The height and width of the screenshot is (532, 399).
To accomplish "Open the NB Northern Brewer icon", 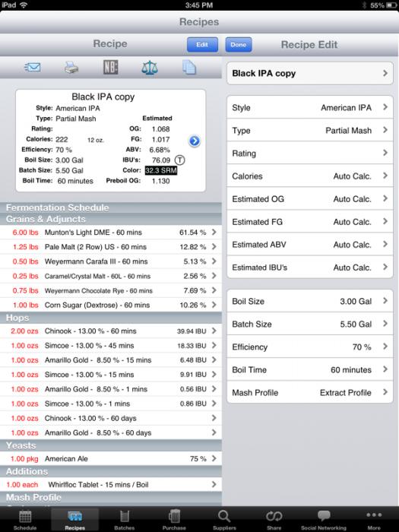I will [x=111, y=67].
